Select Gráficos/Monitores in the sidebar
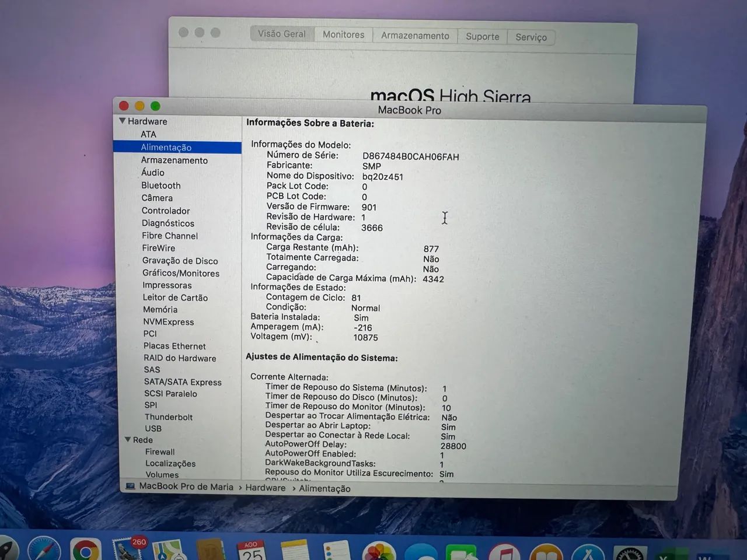 coord(181,273)
